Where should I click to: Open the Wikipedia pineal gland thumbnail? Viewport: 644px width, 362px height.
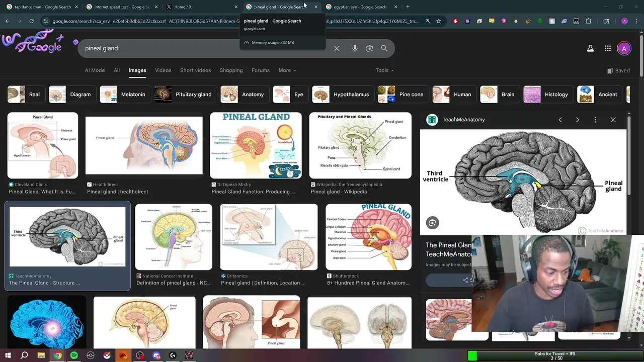(360, 146)
